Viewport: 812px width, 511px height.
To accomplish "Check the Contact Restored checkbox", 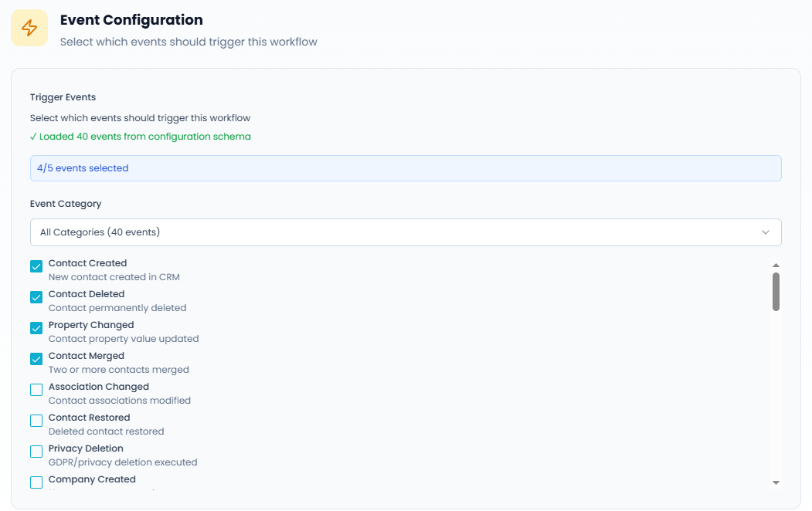I will point(36,421).
